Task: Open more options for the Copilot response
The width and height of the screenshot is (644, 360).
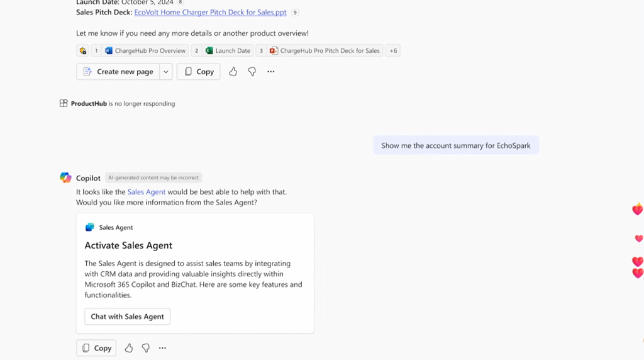Action: [x=163, y=348]
